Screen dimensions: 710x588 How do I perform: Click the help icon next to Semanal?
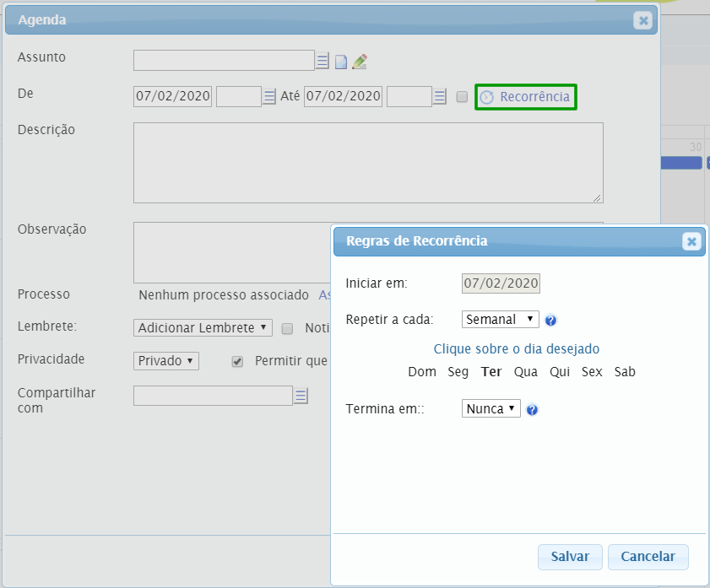[x=550, y=321]
